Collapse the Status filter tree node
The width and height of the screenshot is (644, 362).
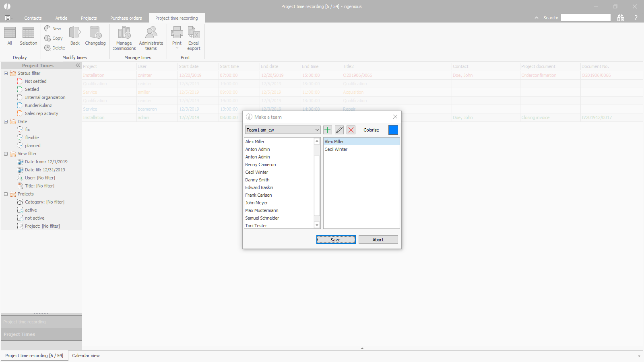(x=6, y=73)
